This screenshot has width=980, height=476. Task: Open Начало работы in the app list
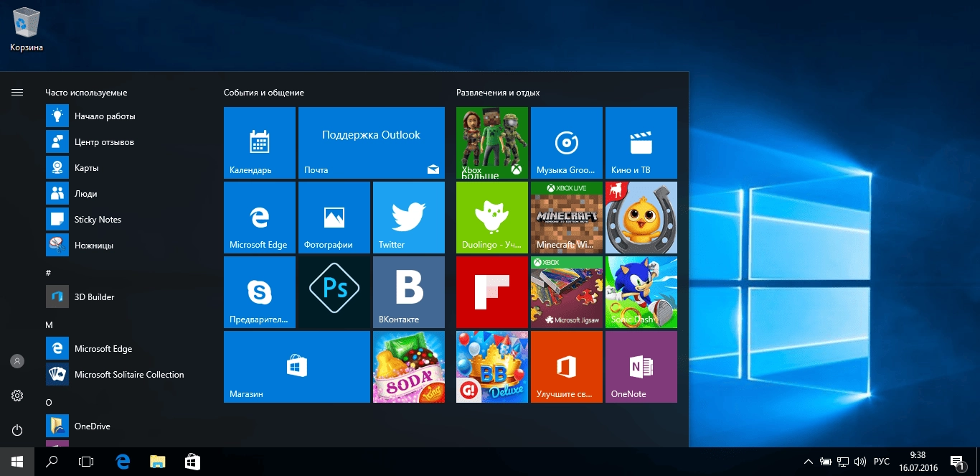point(128,116)
